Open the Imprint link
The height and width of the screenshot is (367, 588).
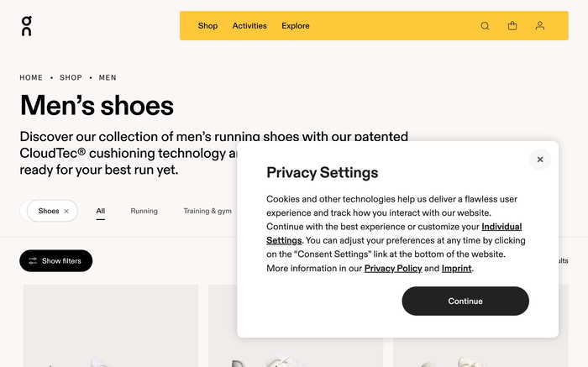(456, 269)
